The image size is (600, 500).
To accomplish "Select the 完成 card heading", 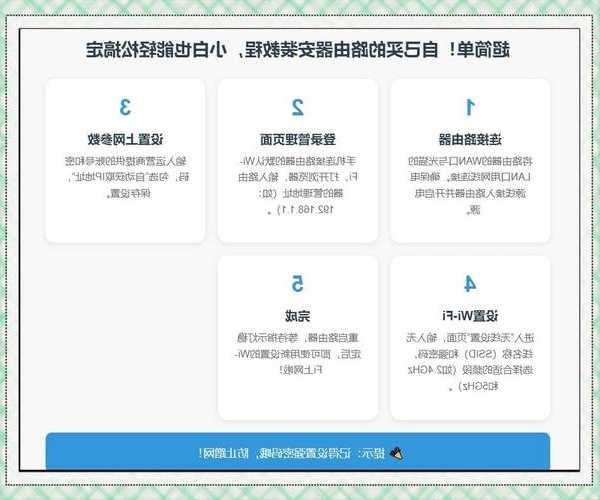I will (298, 314).
